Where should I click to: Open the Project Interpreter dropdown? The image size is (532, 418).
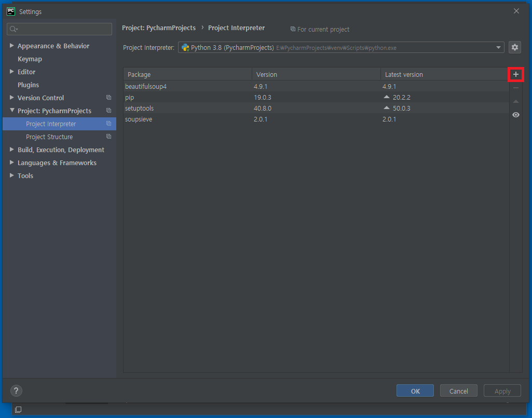[498, 48]
